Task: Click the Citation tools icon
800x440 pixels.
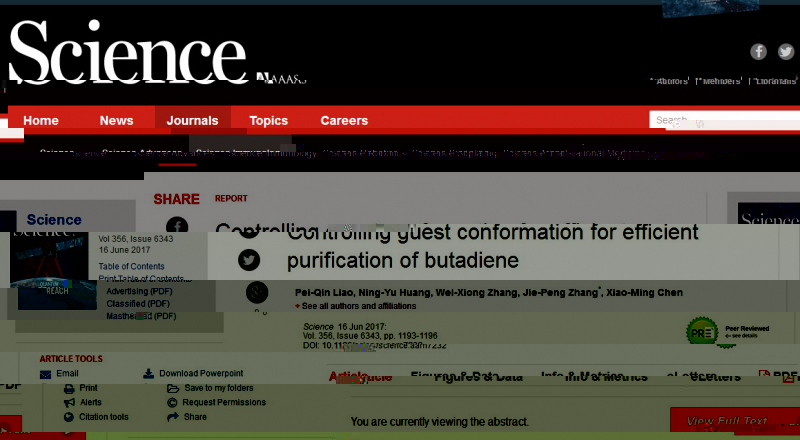Action: coord(69,417)
